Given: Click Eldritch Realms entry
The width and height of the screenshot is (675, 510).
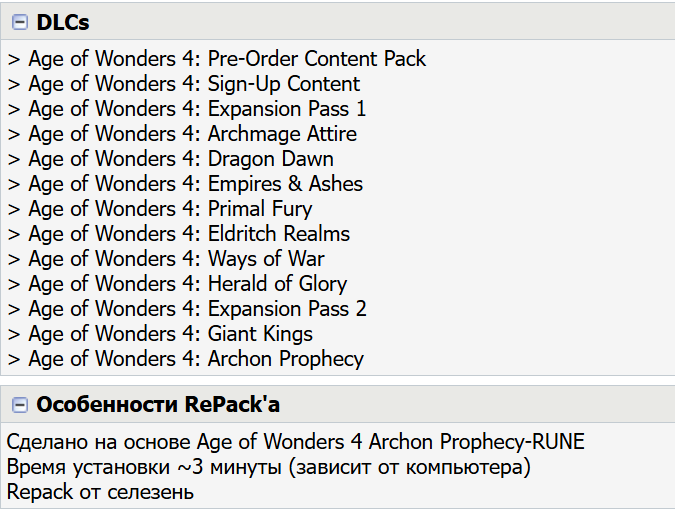Looking at the screenshot, I should pyautogui.click(x=179, y=234).
